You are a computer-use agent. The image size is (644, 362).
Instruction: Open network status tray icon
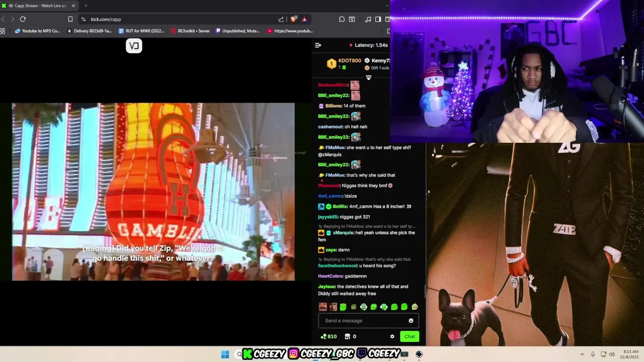click(603, 354)
